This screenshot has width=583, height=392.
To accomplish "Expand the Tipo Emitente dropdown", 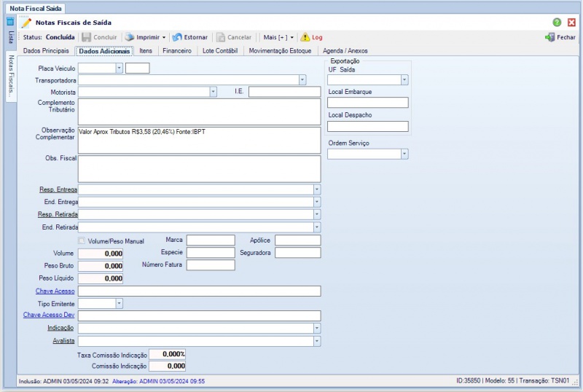I will pos(119,303).
